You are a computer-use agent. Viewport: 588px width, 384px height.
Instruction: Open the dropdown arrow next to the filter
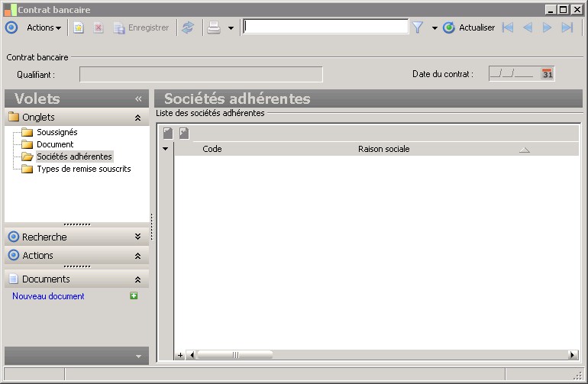pos(435,27)
